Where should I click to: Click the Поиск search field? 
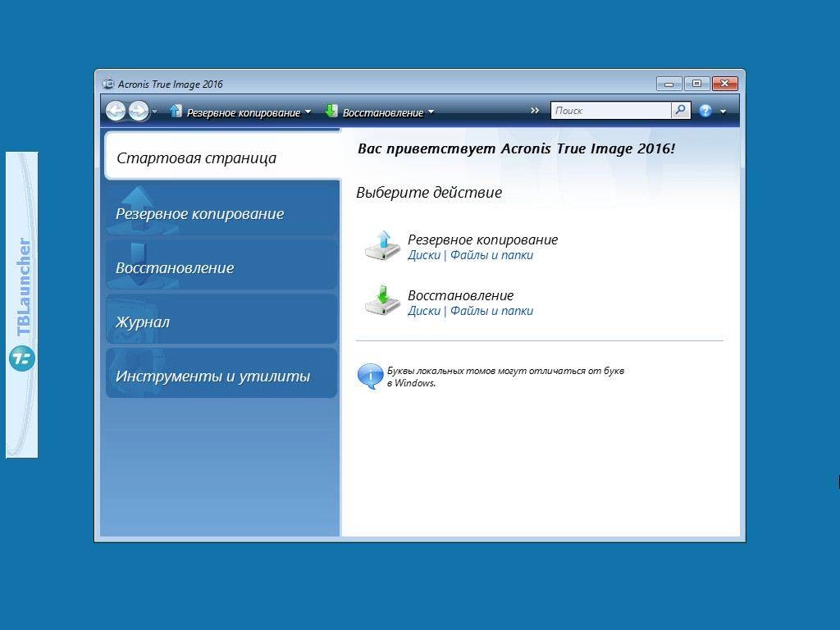[610, 111]
